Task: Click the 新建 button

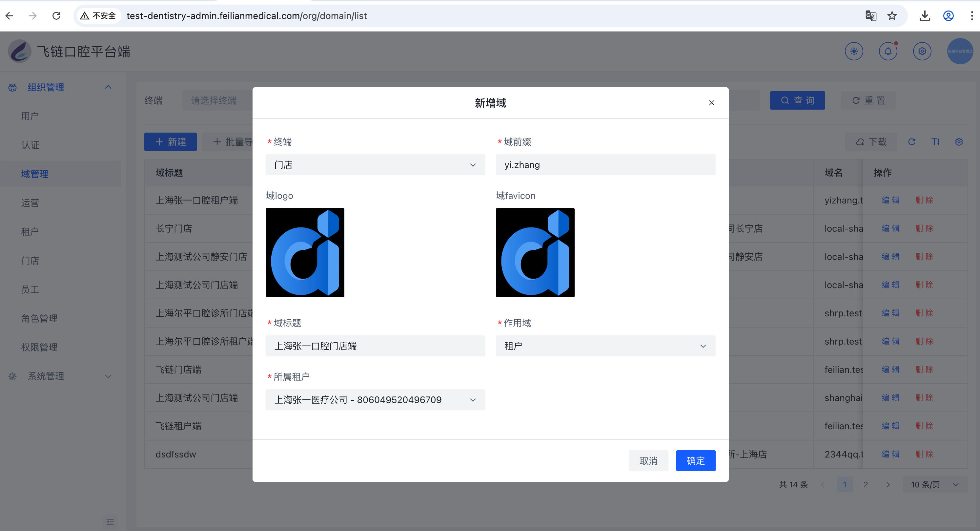Action: click(x=171, y=142)
